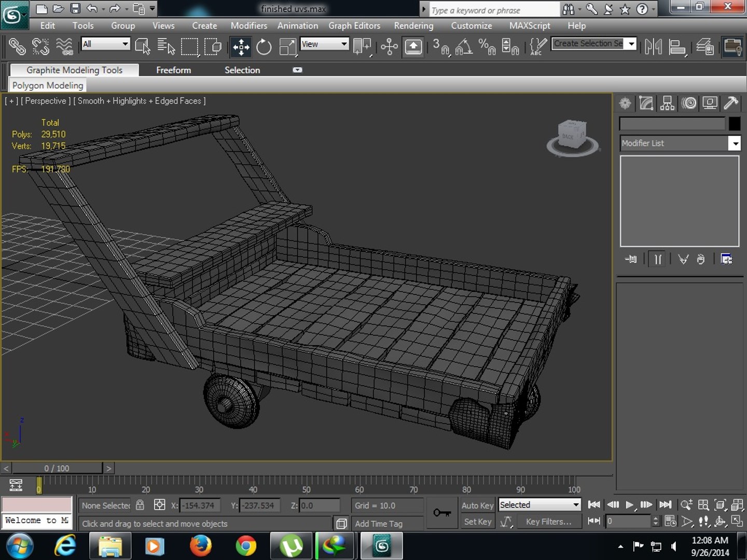Open the Utilities hammer panel
747x560 pixels.
tap(731, 103)
